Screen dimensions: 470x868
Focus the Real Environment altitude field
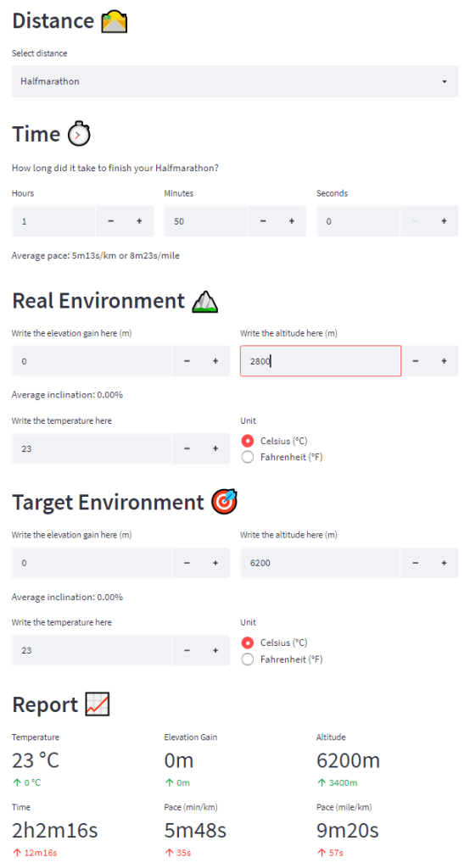point(321,361)
